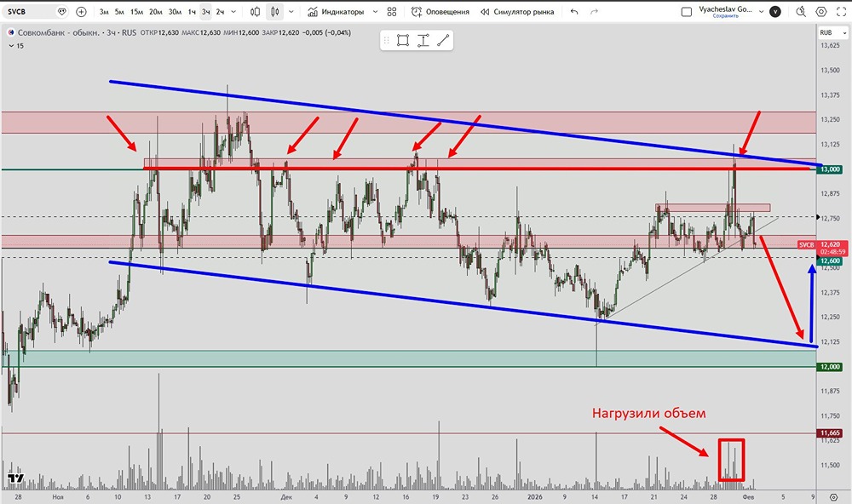Select the candlestick chart type icon
The image size is (852, 504).
coord(275,11)
